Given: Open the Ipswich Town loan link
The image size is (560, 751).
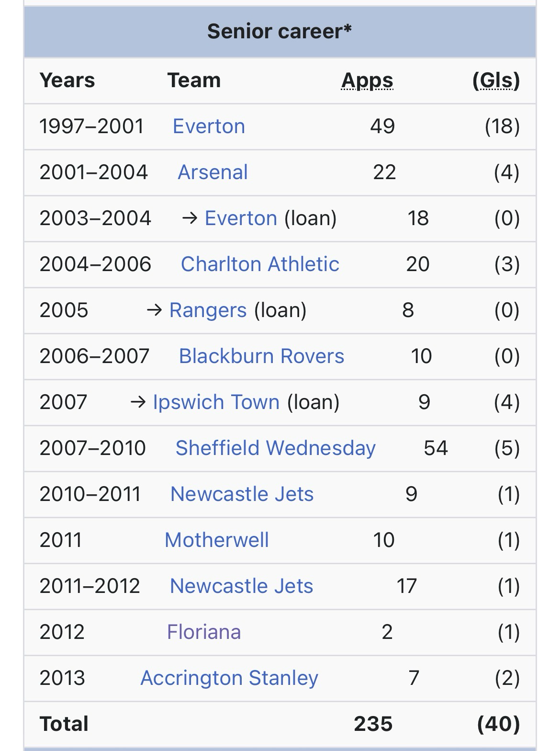Looking at the screenshot, I should coord(216,402).
